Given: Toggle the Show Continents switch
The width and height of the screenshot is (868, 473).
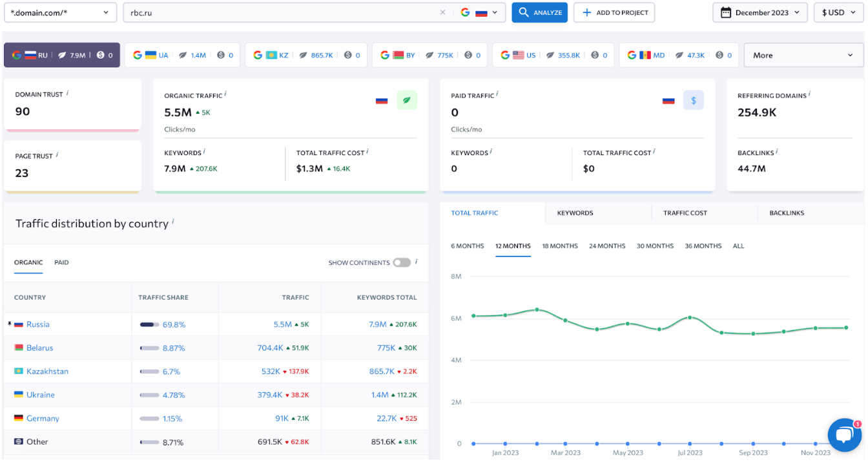Looking at the screenshot, I should click(402, 262).
